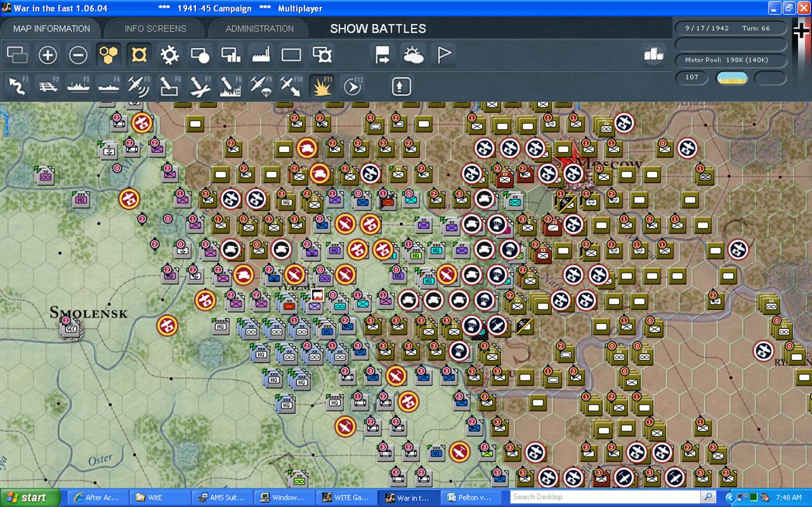812x507 pixels.
Task: Select the red-and-white train counter near Vyazma
Action: tap(317, 295)
